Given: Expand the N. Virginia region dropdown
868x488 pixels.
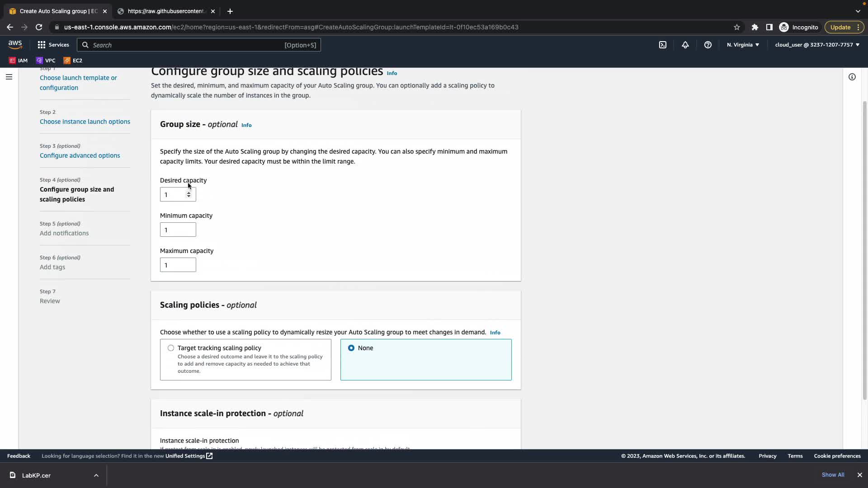Looking at the screenshot, I should click(x=743, y=45).
